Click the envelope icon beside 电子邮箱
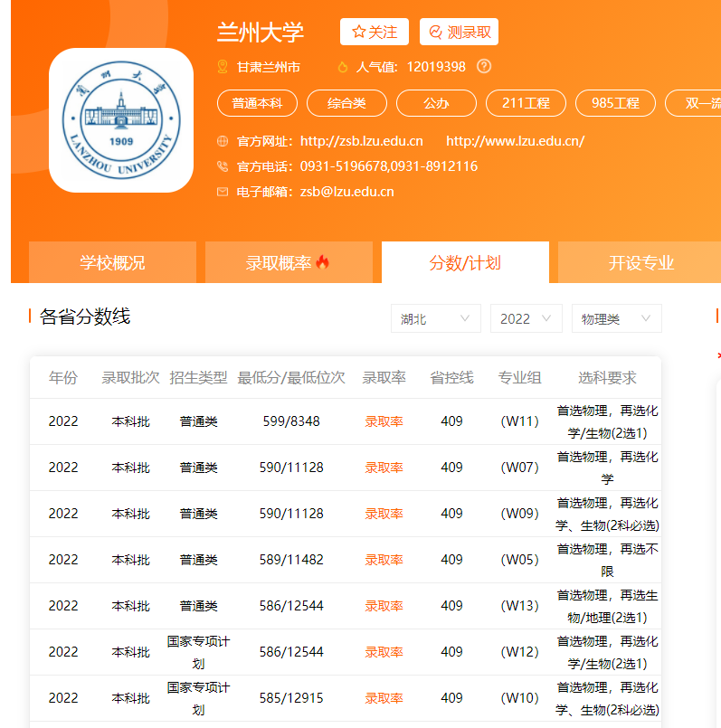Image resolution: width=721 pixels, height=728 pixels. click(223, 192)
